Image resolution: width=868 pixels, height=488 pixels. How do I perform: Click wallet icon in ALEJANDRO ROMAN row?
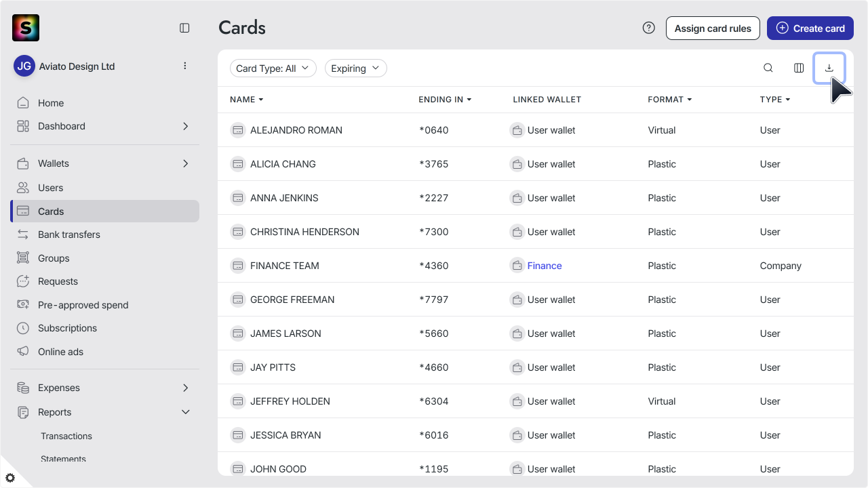pos(517,130)
